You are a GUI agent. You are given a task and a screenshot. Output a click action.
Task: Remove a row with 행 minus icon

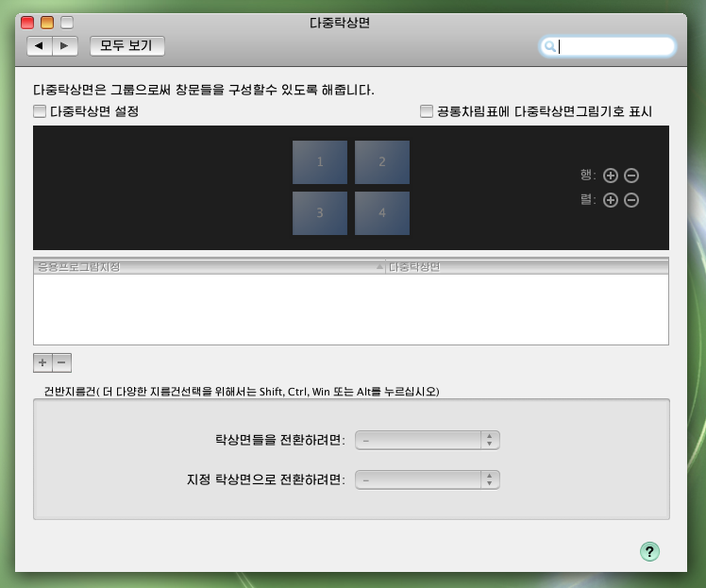[631, 176]
